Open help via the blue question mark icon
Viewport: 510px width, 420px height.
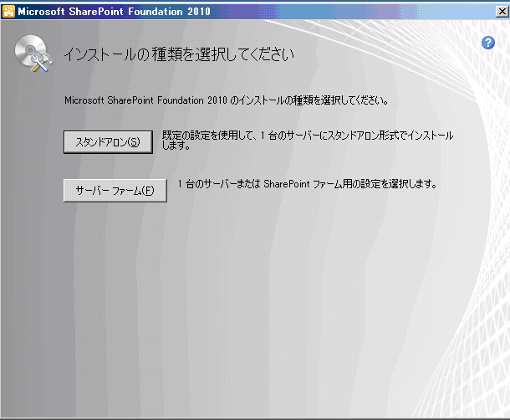(488, 43)
